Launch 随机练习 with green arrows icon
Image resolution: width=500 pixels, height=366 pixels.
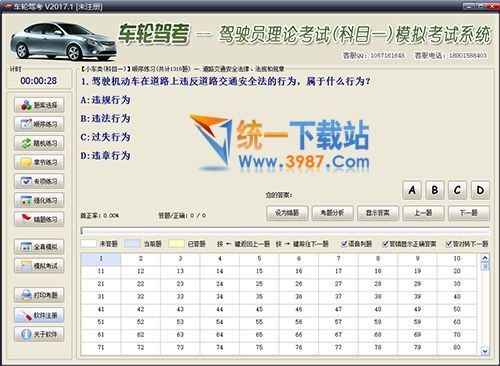pyautogui.click(x=39, y=143)
